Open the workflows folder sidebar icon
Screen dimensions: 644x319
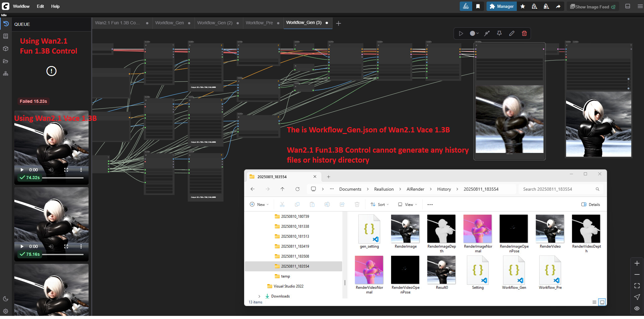(6, 61)
